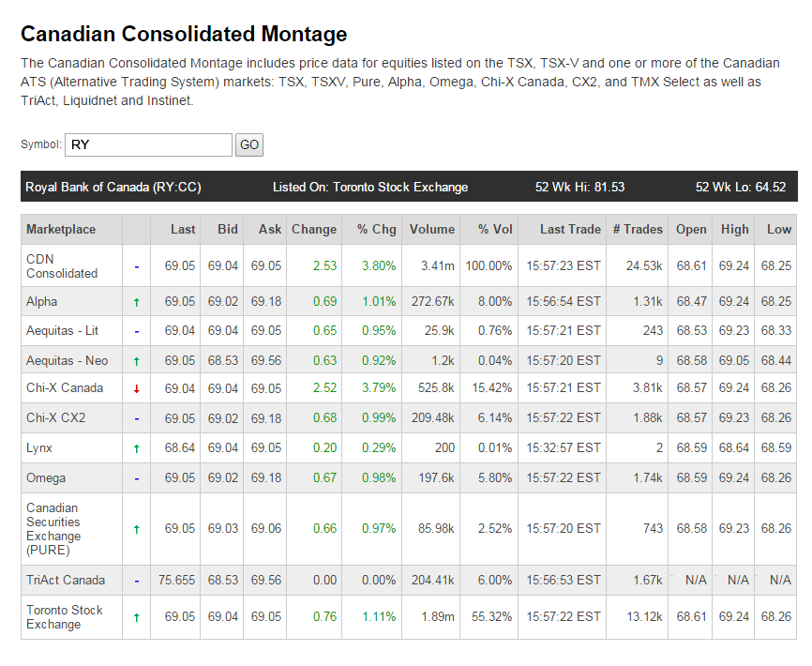
Task: Click the green arrow in the PURE row
Action: [x=137, y=530]
